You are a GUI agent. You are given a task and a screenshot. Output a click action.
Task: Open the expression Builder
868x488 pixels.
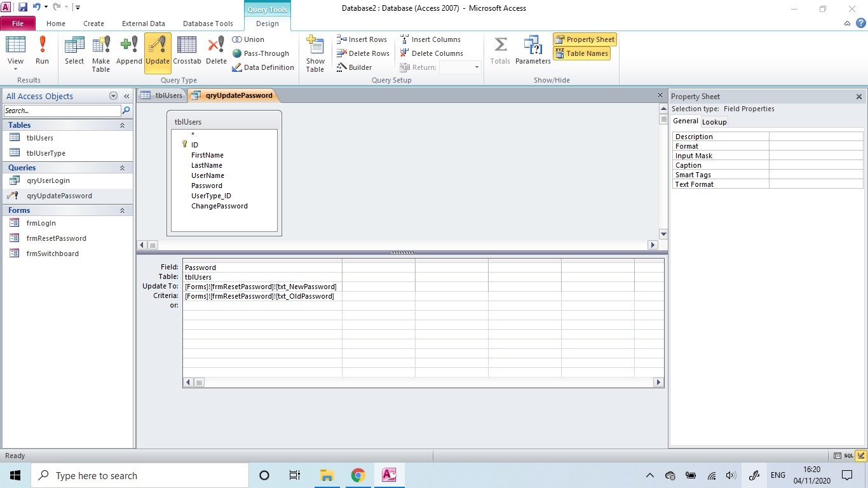click(x=355, y=67)
